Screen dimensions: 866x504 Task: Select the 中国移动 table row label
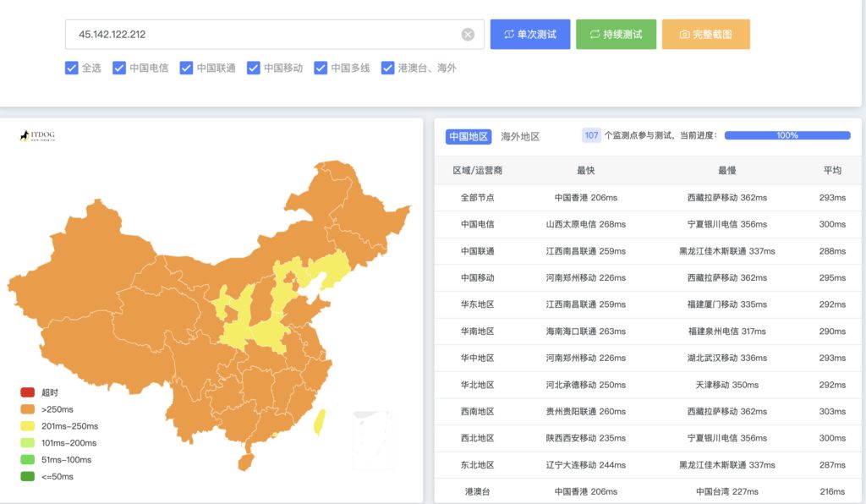pyautogui.click(x=477, y=277)
